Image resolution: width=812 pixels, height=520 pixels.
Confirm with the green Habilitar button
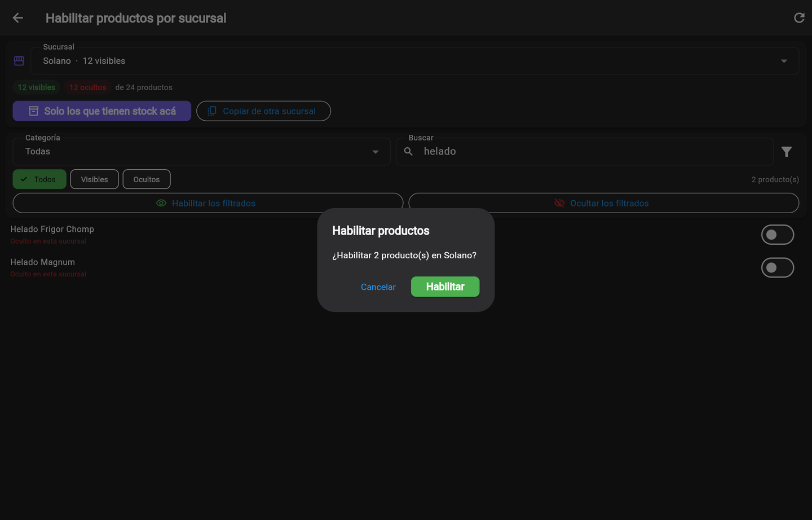click(x=445, y=287)
